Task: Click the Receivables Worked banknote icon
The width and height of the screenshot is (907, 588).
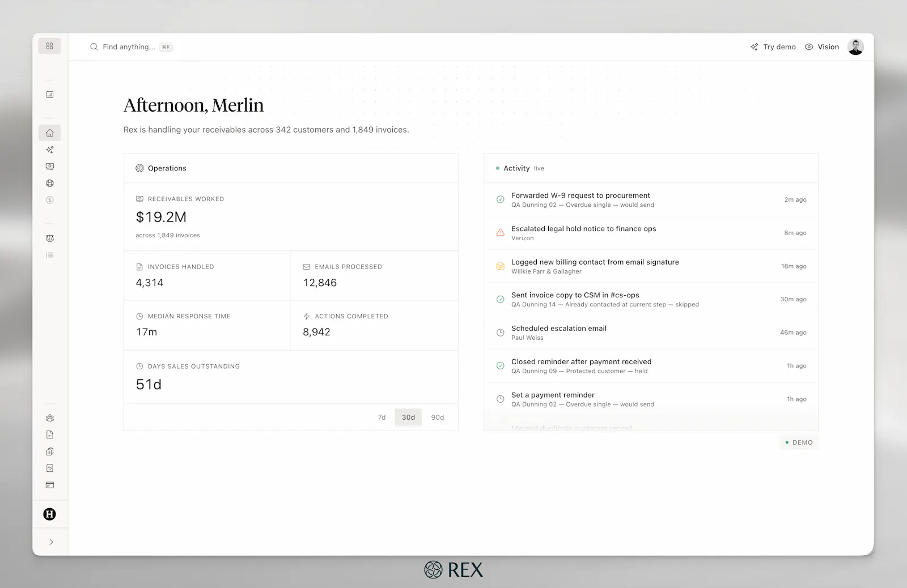Action: (x=139, y=199)
